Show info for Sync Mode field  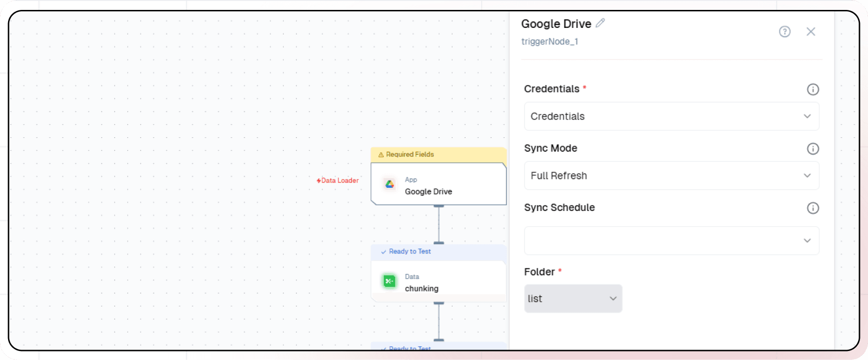tap(813, 149)
